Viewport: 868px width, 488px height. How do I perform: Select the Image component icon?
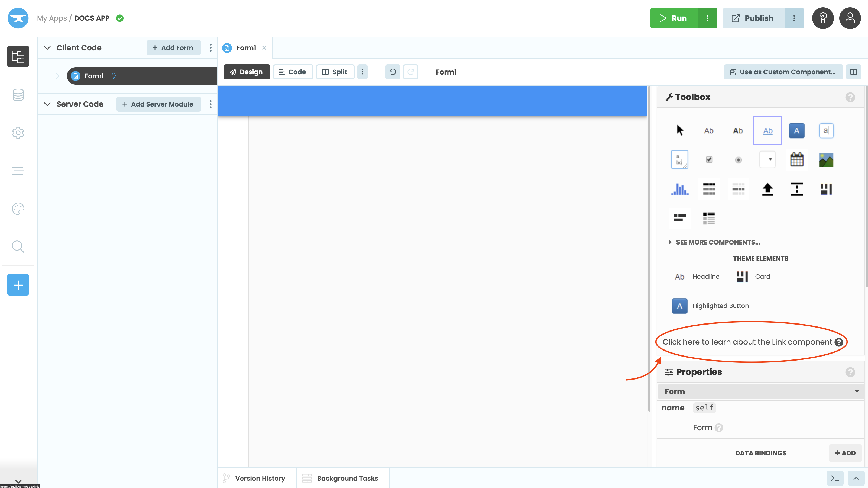click(826, 159)
